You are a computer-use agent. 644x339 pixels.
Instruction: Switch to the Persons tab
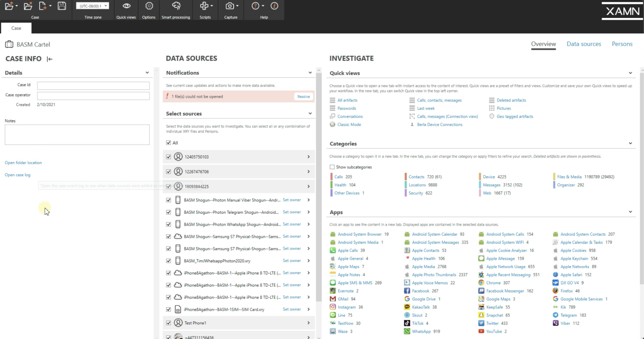click(x=622, y=44)
